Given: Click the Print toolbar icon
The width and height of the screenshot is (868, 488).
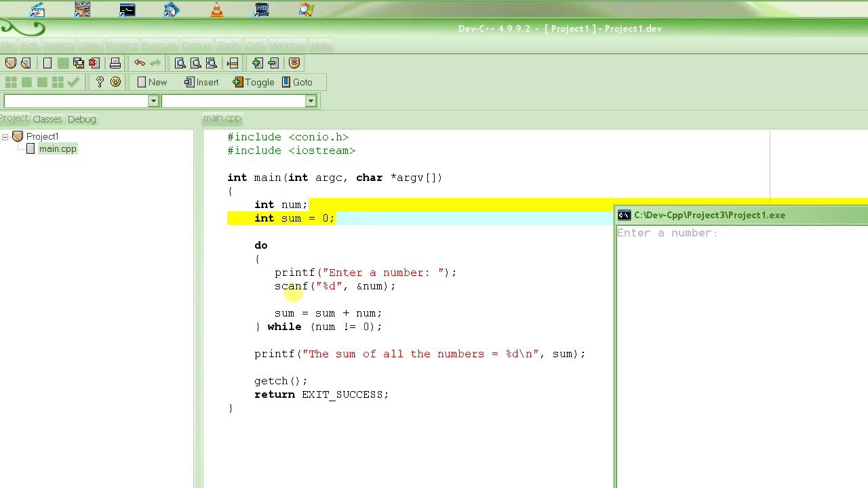Looking at the screenshot, I should point(115,63).
